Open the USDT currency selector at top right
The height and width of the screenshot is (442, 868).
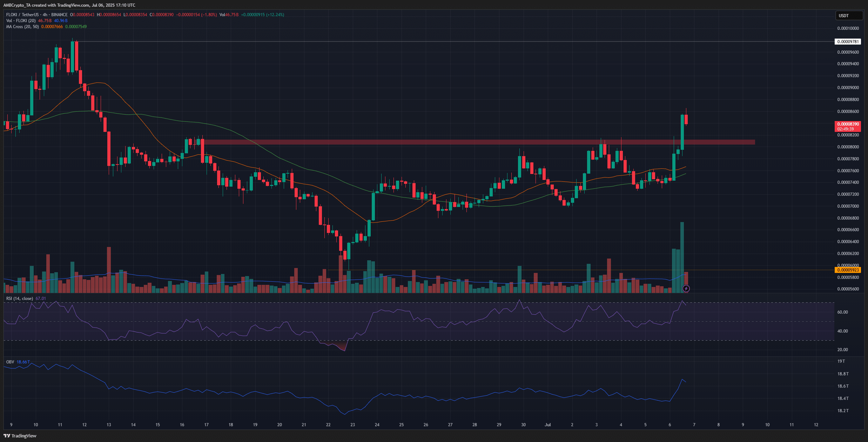tap(849, 15)
